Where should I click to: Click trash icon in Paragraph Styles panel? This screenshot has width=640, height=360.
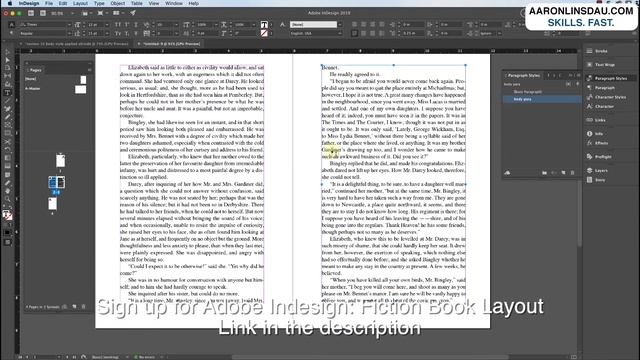[573, 173]
